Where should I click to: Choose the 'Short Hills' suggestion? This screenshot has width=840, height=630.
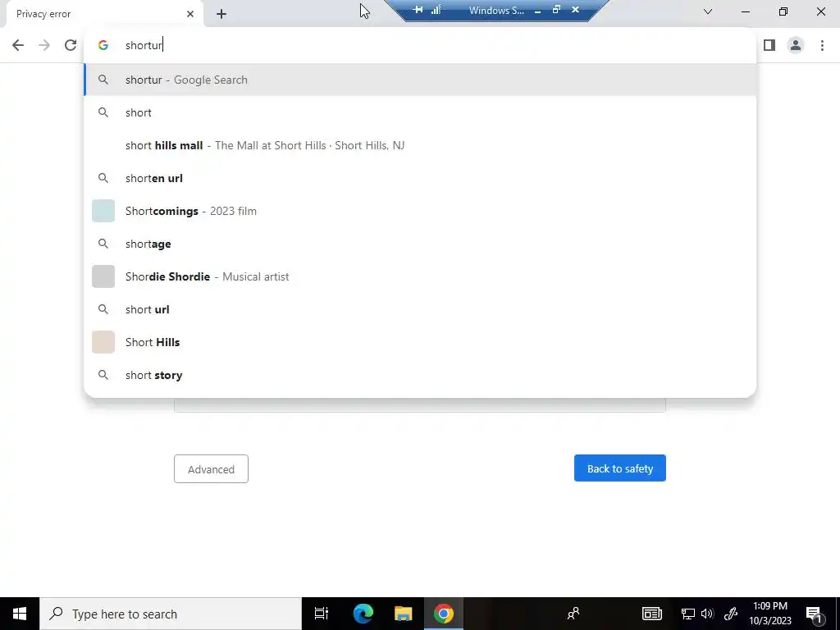click(x=420, y=342)
